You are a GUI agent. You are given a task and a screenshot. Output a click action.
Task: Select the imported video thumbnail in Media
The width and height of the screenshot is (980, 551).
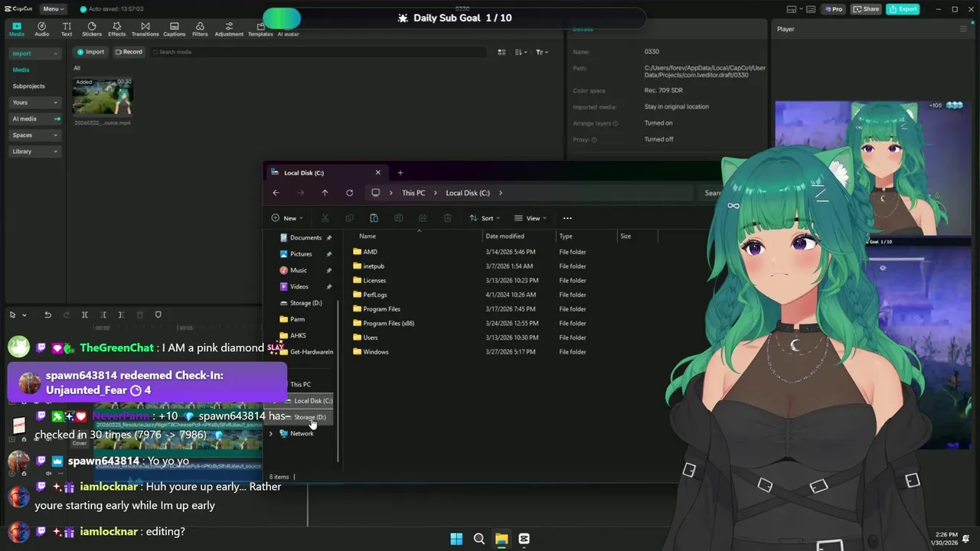tap(103, 97)
